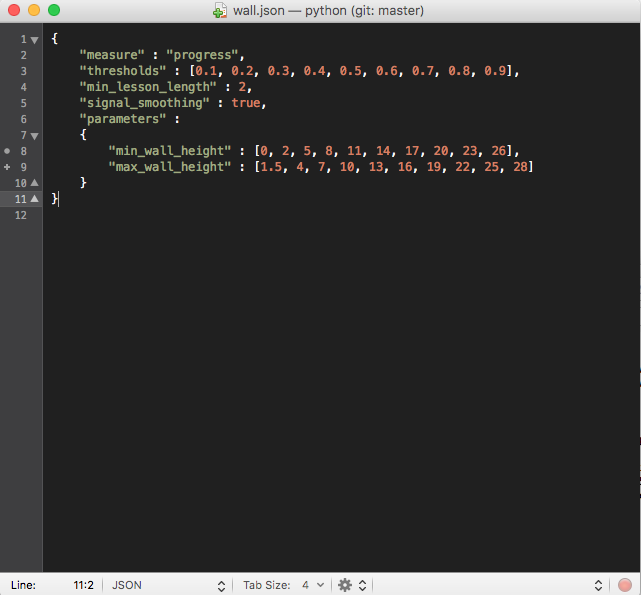Click the "signal_smoothing" key
The width and height of the screenshot is (641, 595).
click(144, 103)
